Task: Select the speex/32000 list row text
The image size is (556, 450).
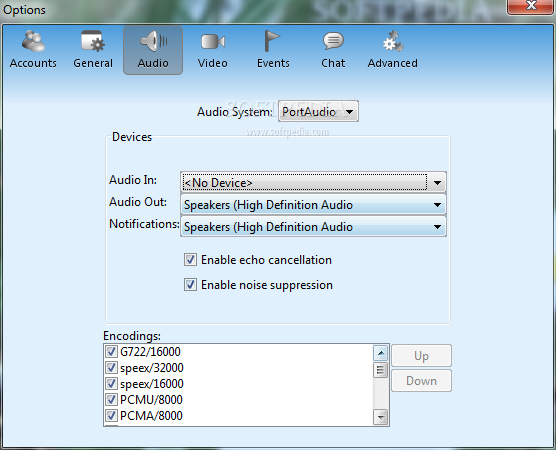Action: point(152,368)
